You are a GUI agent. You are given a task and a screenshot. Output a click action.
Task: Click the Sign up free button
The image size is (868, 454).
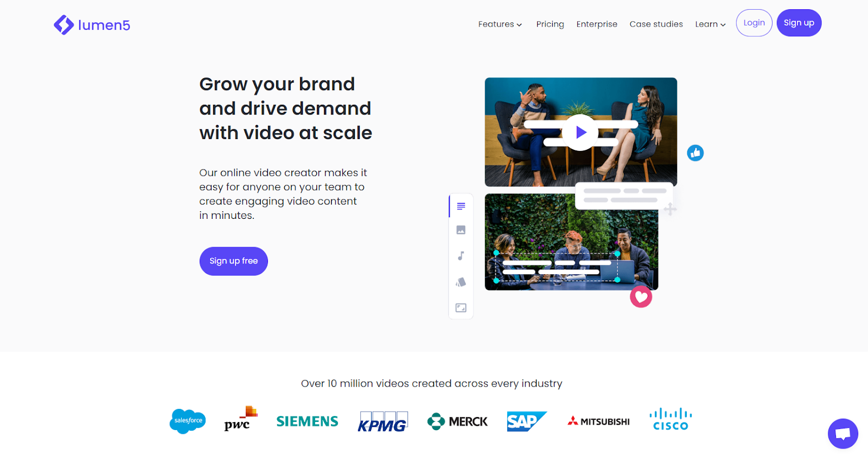tap(234, 261)
